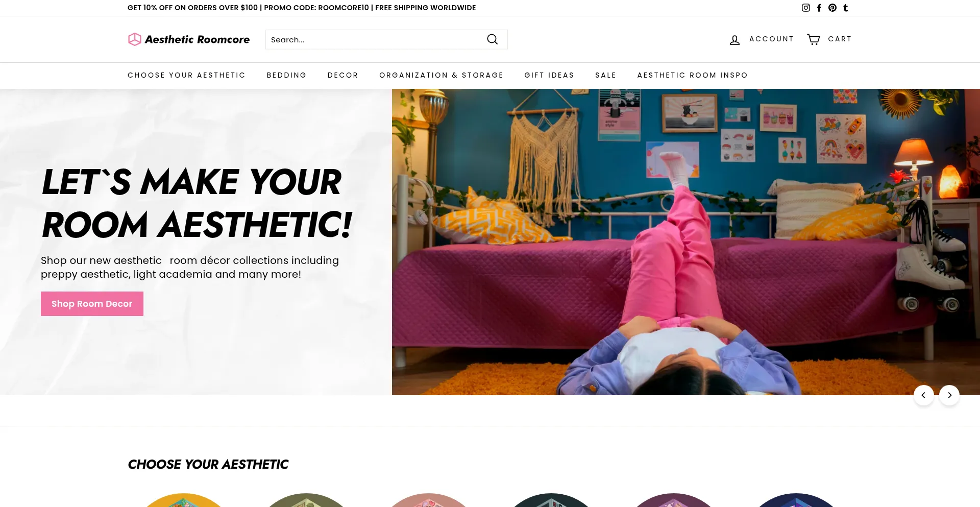This screenshot has height=507, width=980.
Task: Open the shopping cart icon
Action: pyautogui.click(x=814, y=39)
